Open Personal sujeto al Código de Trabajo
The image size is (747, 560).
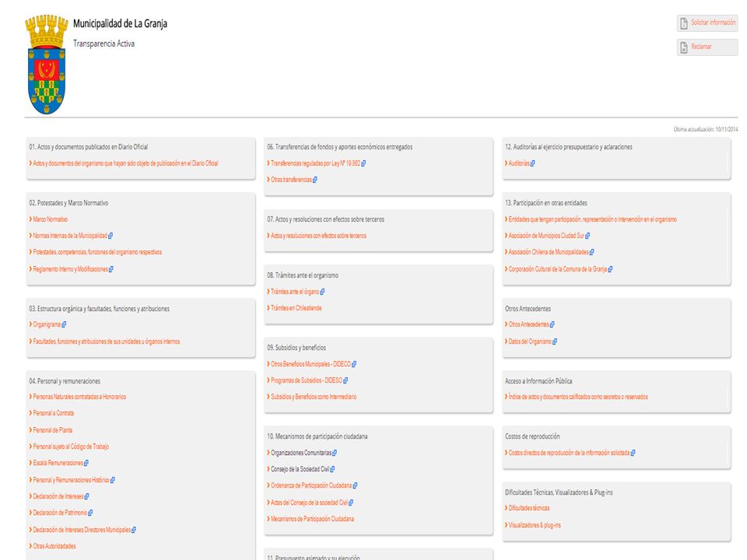(x=71, y=446)
